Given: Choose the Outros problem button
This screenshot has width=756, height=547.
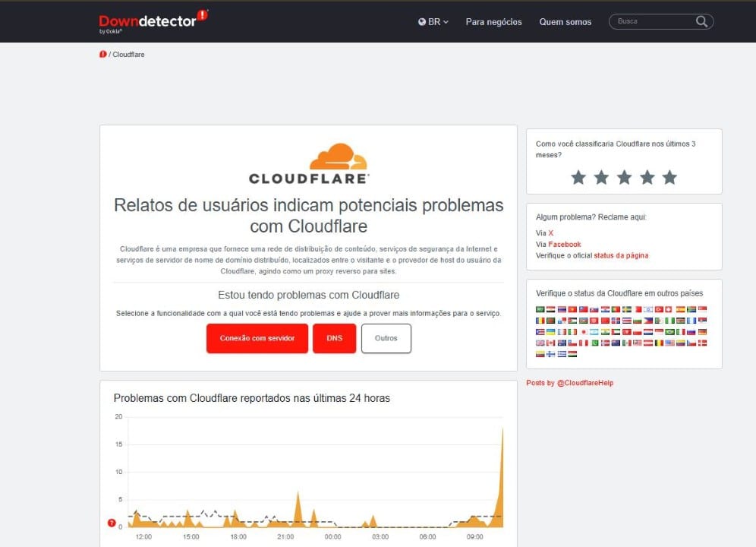Looking at the screenshot, I should click(386, 338).
